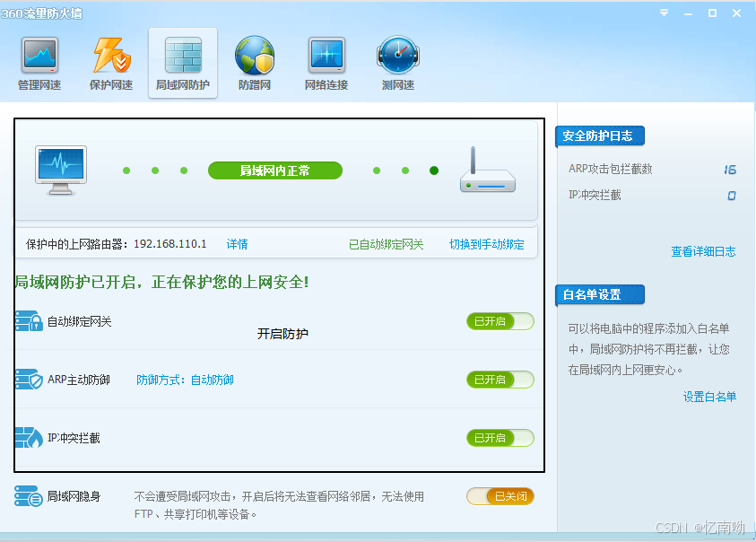Click the 局域网隐身 description text
This screenshot has height=542, width=756.
coord(279,505)
